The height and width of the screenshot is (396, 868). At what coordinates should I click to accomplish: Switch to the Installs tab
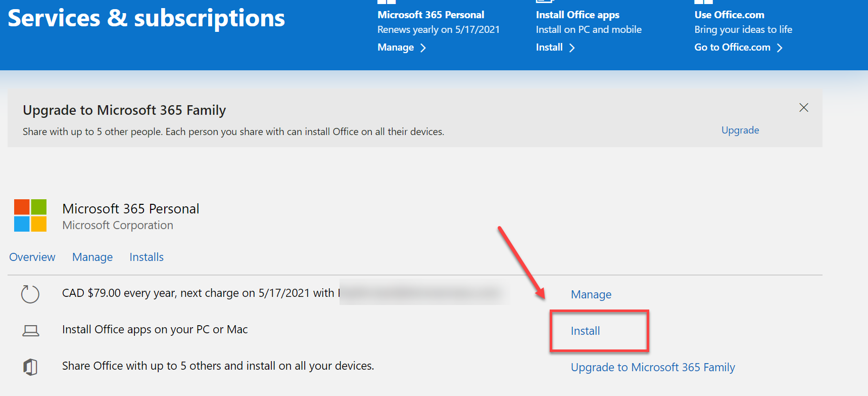[147, 257]
